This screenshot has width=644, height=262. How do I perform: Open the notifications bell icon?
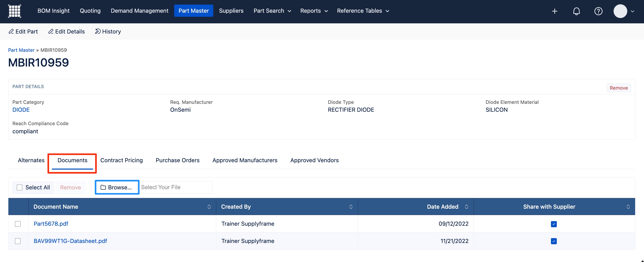coord(577,11)
